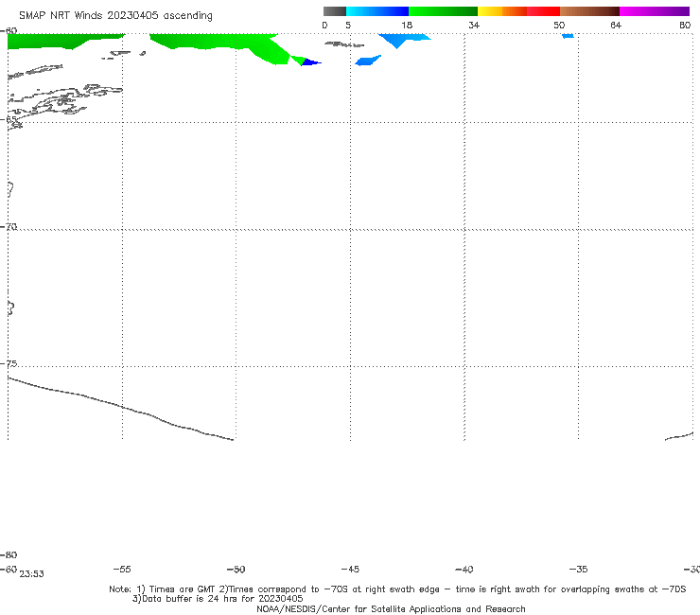Image resolution: width=700 pixels, height=615 pixels.
Task: Click the yellow-orange segment of the color bar
Action: (502, 11)
